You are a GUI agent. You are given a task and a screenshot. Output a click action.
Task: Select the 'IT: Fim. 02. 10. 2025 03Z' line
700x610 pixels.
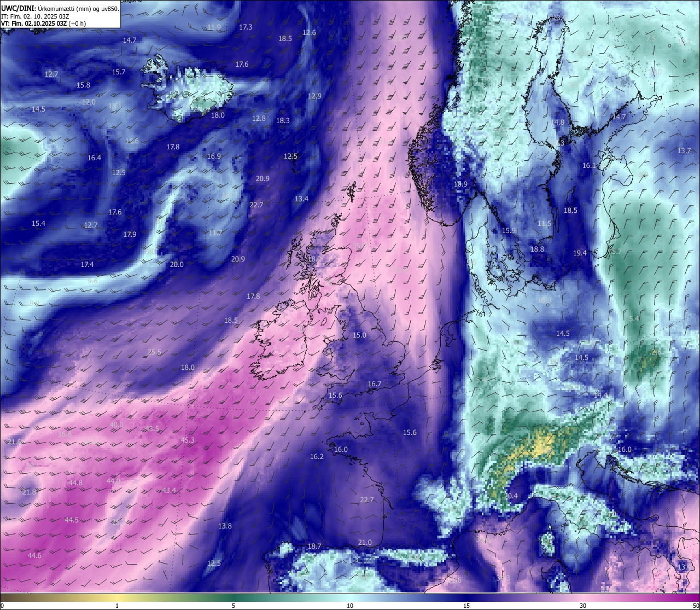coord(35,16)
